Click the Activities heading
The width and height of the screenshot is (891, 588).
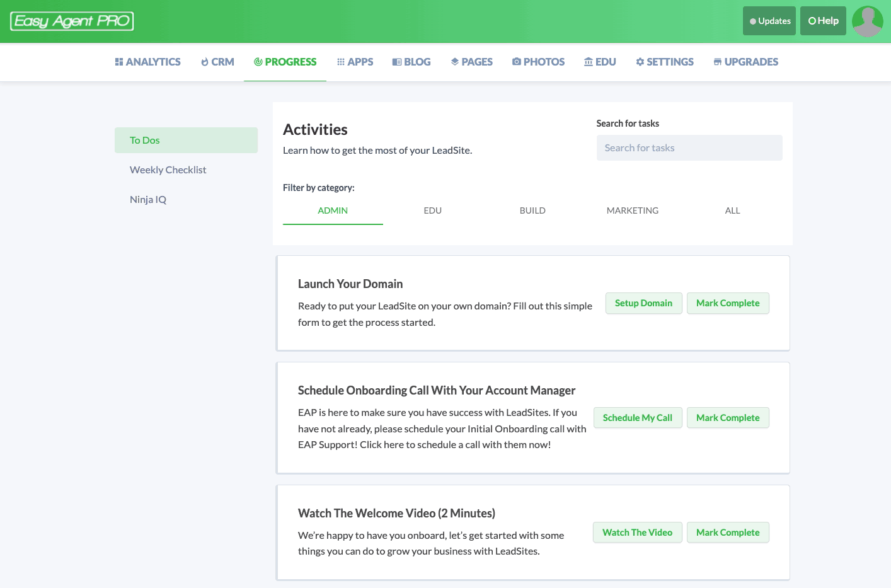click(315, 129)
